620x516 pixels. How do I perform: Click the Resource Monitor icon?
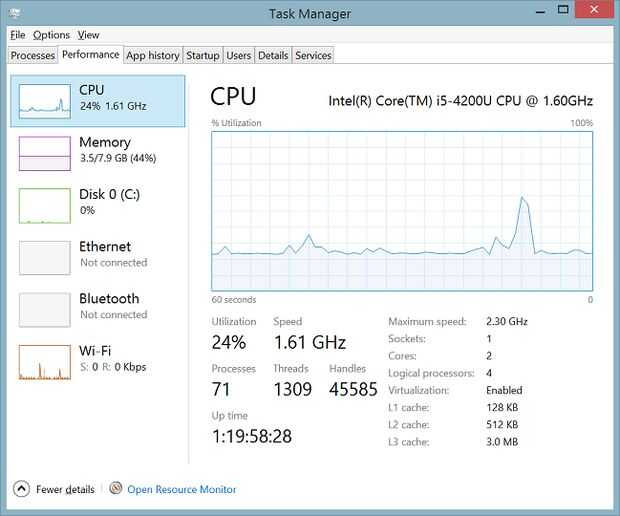tap(115, 489)
